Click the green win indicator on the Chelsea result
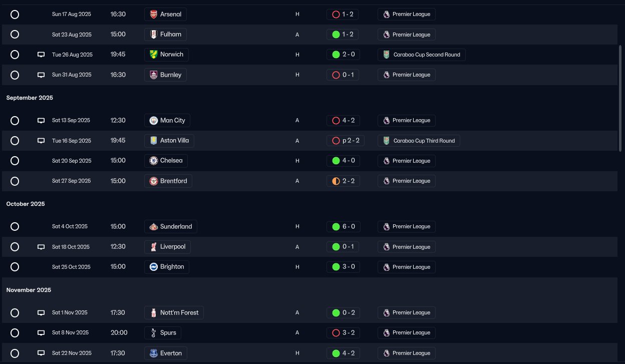The width and height of the screenshot is (625, 364). [336, 161]
